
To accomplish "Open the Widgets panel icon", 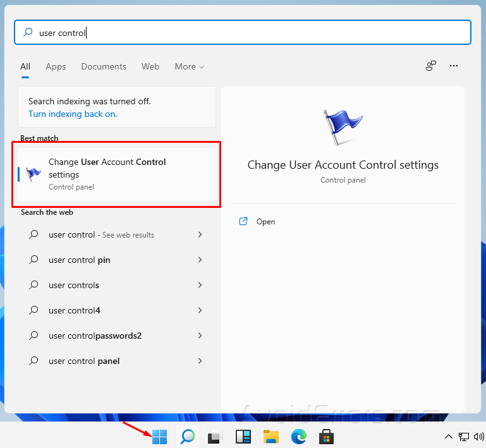I will 243,437.
